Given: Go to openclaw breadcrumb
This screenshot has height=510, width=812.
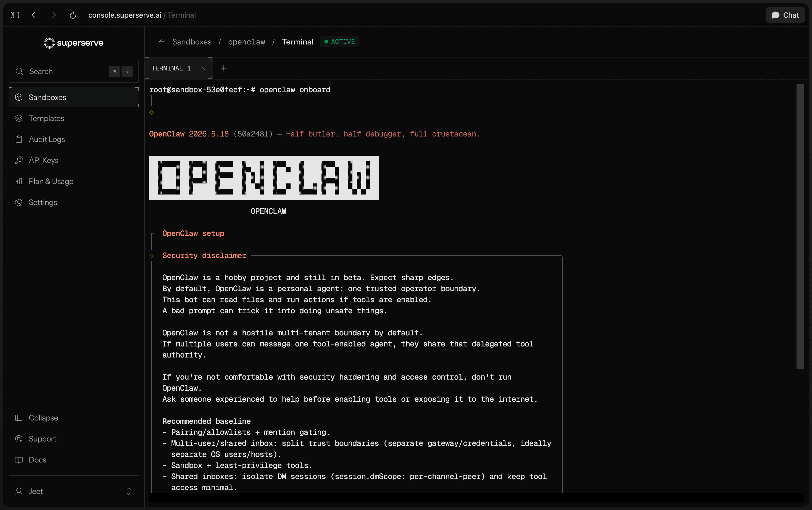Looking at the screenshot, I should click(246, 42).
